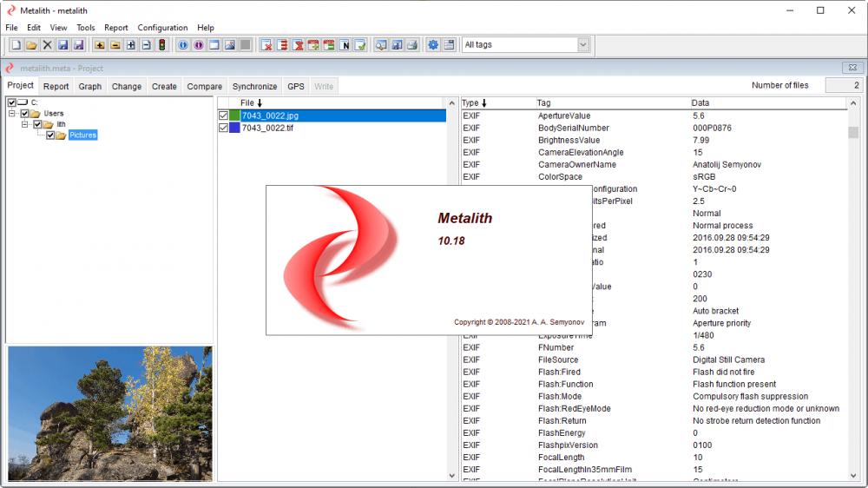Click the form list icon beside the gear
This screenshot has height=488, width=868.
pos(449,45)
